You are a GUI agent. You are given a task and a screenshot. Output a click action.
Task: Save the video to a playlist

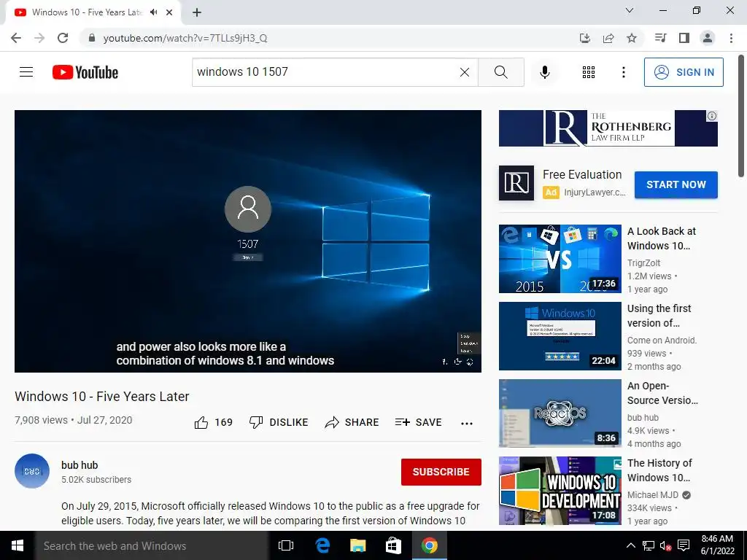[x=418, y=422]
